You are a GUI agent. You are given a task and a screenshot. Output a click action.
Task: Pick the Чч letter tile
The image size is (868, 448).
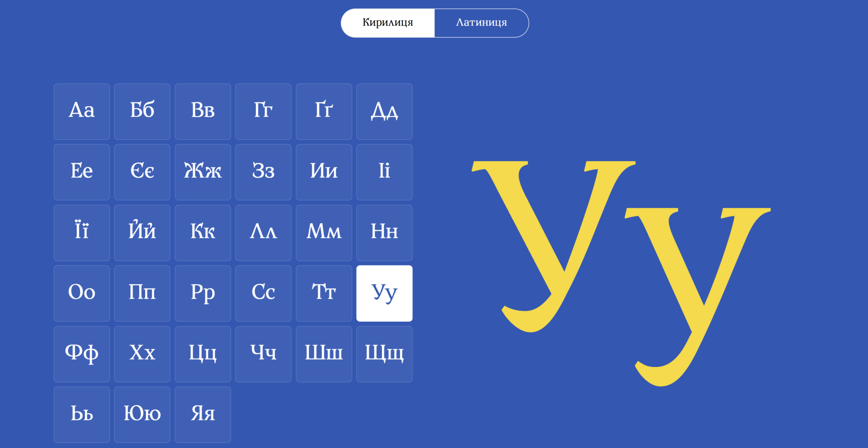point(264,354)
